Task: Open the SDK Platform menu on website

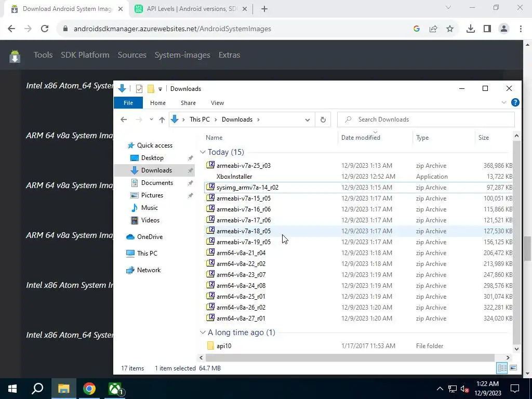Action: (85, 55)
